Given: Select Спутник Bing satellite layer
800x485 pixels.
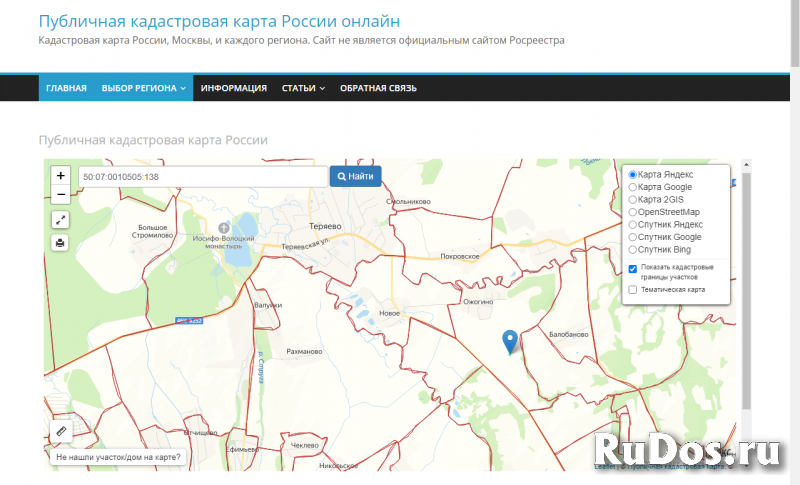Looking at the screenshot, I should coord(633,249).
